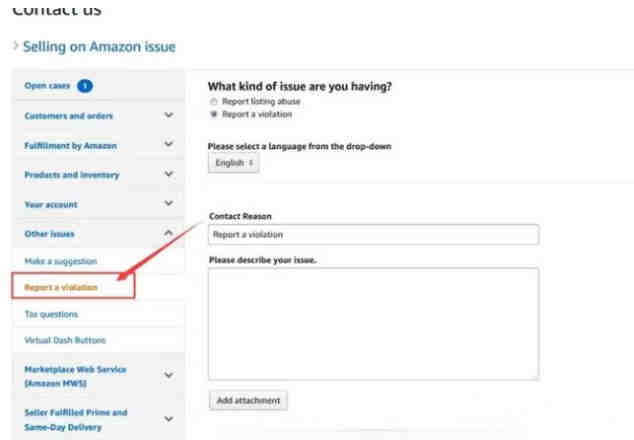Select Tax questions
The image size is (634, 440).
click(51, 314)
